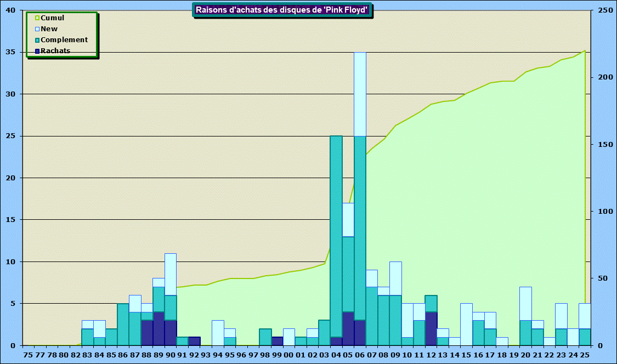Click the New bar for year 15
617x364 pixels.
pyautogui.click(x=467, y=324)
